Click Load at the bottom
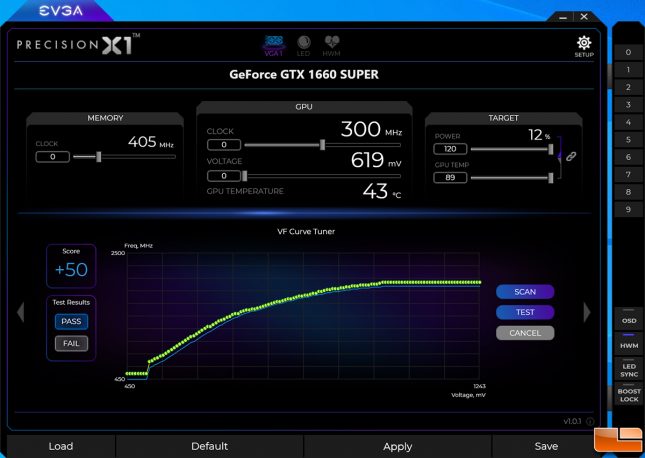Viewport: 645px width, 458px height. [x=61, y=446]
